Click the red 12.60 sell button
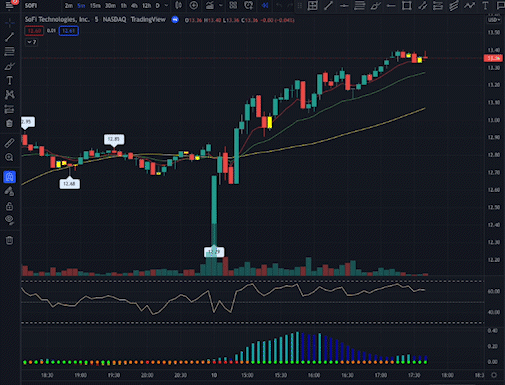Image resolution: width=505 pixels, height=385 pixels. pyautogui.click(x=34, y=31)
